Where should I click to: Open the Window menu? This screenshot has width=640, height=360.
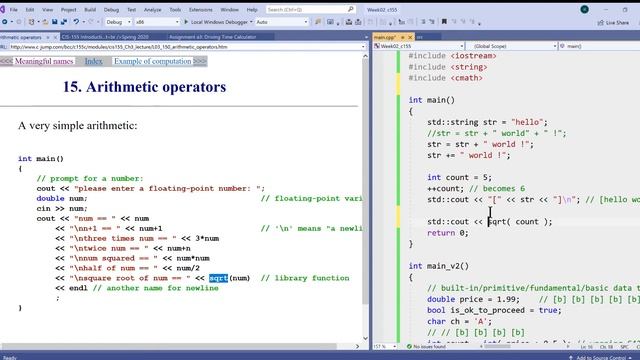pyautogui.click(x=229, y=9)
